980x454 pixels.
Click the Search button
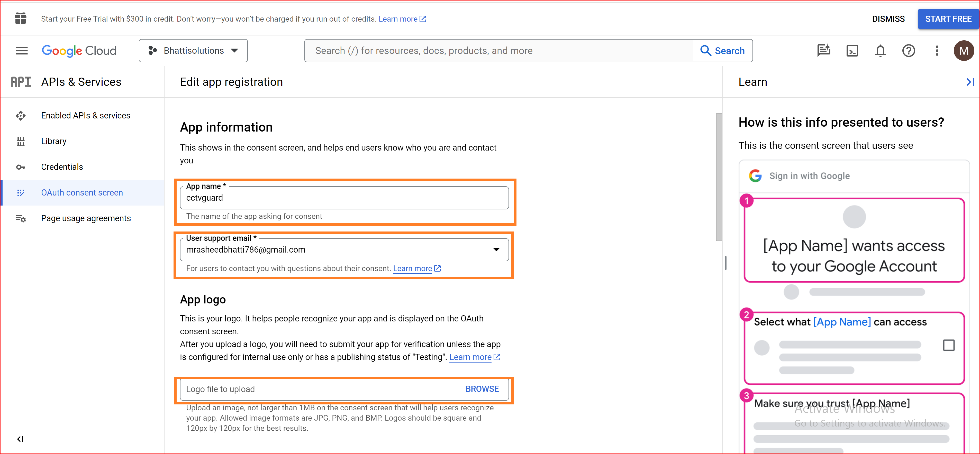pyautogui.click(x=722, y=51)
